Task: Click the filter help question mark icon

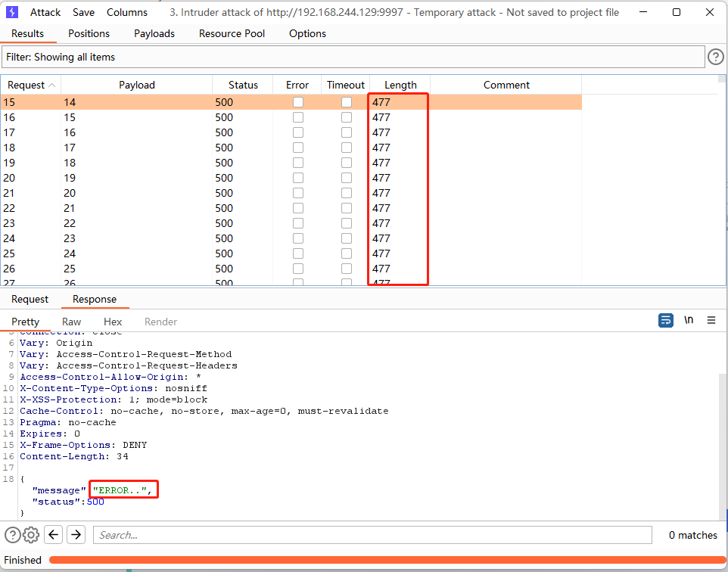Action: [715, 57]
